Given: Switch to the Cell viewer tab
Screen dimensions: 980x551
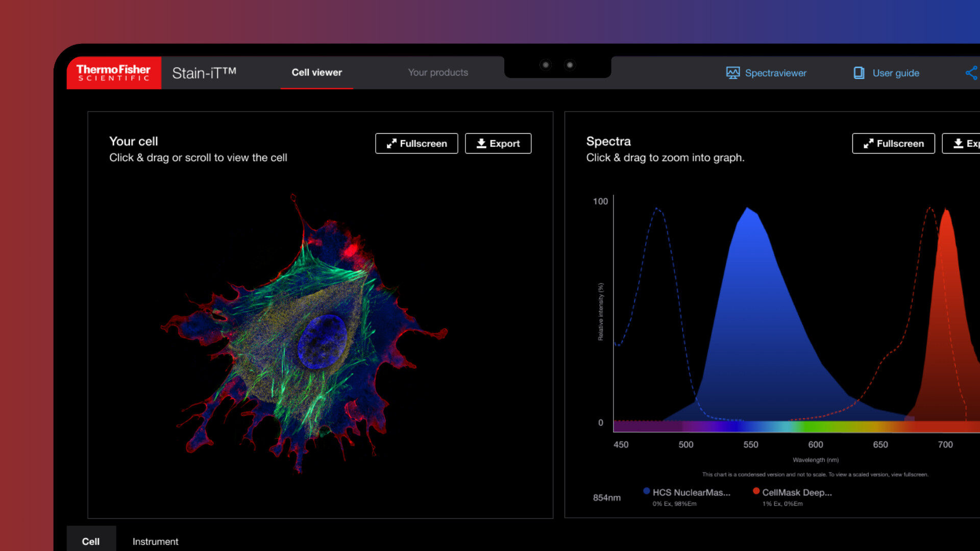Looking at the screenshot, I should 316,72.
